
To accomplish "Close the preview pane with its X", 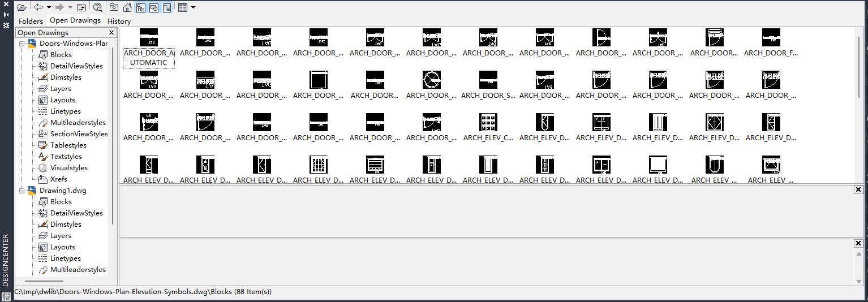I will click(858, 190).
